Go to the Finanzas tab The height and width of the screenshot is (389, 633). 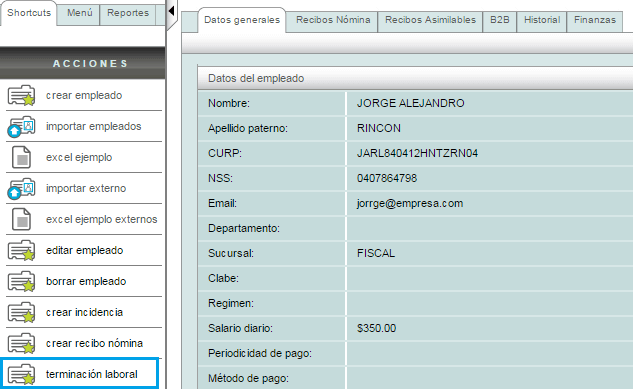pyautogui.click(x=595, y=20)
